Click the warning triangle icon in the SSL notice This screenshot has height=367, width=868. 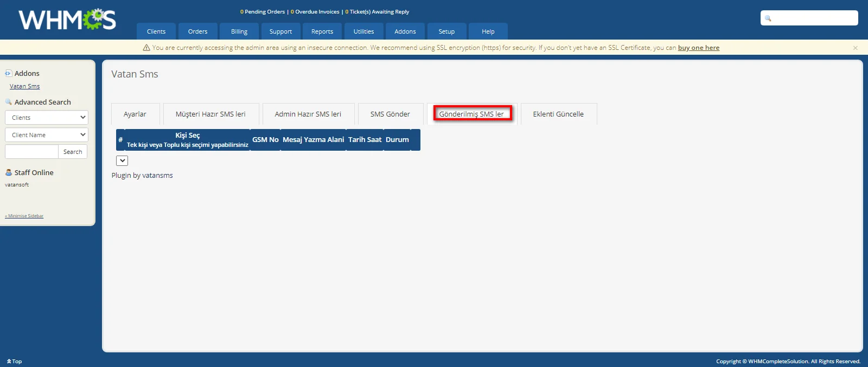point(146,48)
